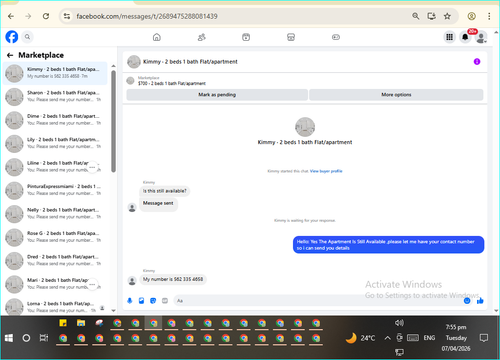Viewport: 500px width, 360px height.
Task: Click View buyer profile link
Action: [x=326, y=171]
